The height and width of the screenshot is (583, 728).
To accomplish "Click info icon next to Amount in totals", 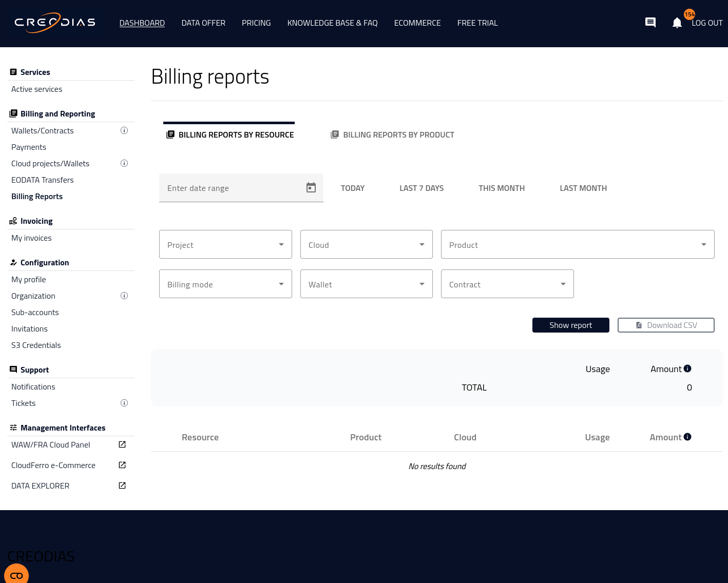I will pos(687,368).
